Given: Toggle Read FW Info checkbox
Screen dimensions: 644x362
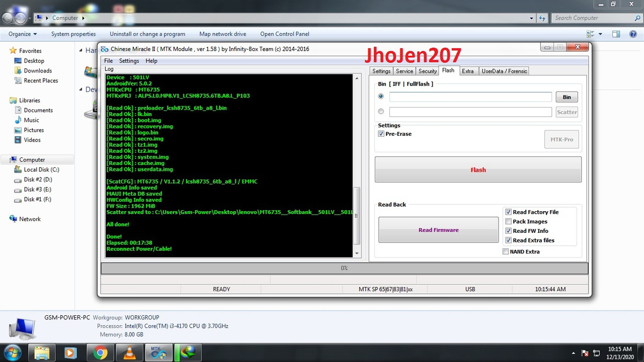Looking at the screenshot, I should (508, 231).
